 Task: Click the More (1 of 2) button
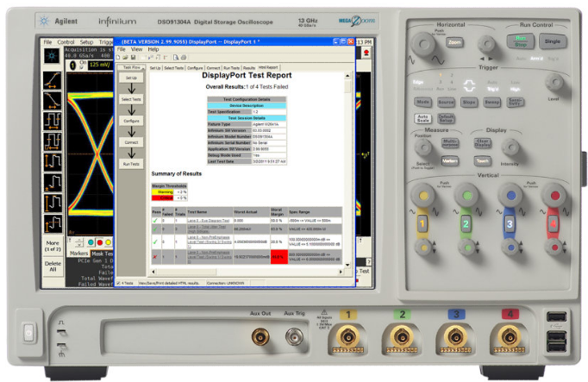pos(53,246)
